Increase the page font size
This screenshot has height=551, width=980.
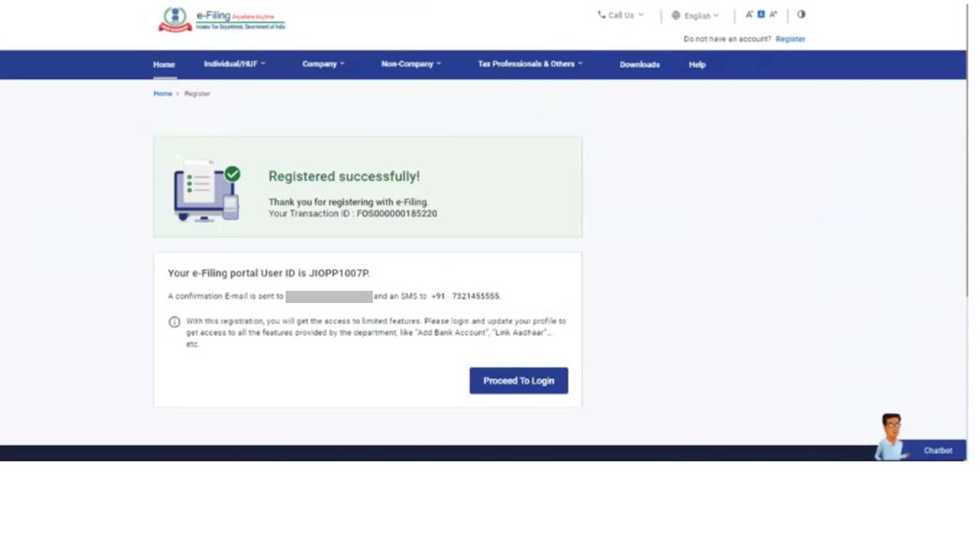click(x=773, y=15)
